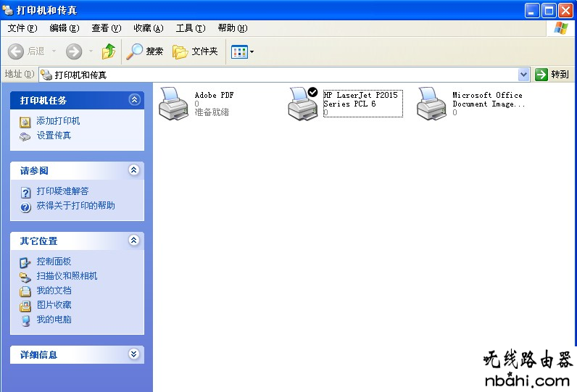Open the 收藏(A) menu
Image resolution: width=577 pixels, height=392 pixels.
[x=149, y=28]
